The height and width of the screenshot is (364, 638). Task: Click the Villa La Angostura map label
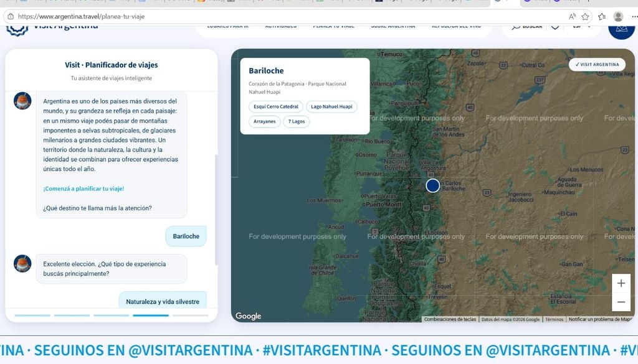coord(432,165)
